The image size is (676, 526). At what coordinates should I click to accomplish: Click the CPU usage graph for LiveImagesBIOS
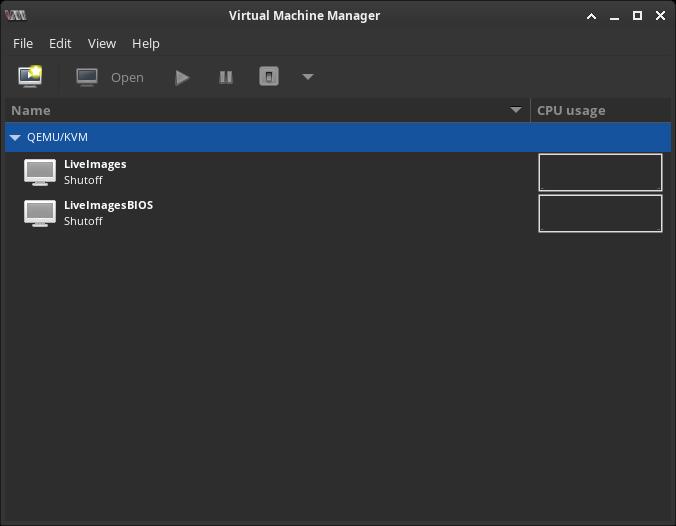click(x=600, y=213)
